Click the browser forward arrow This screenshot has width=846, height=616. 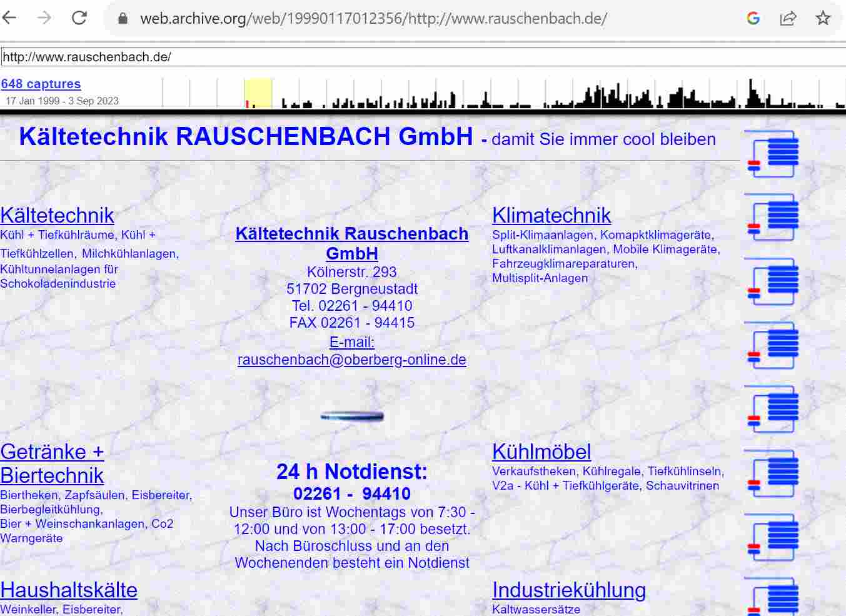(x=44, y=18)
